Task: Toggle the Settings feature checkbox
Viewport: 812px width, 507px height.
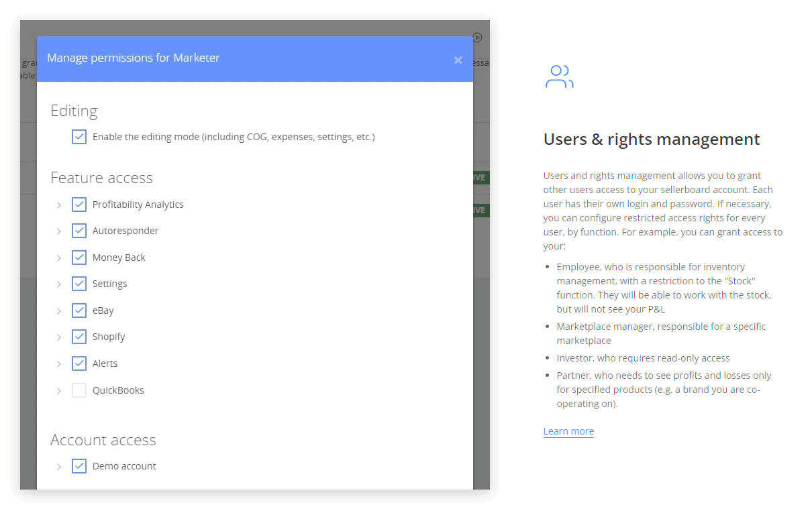Action: (x=79, y=284)
